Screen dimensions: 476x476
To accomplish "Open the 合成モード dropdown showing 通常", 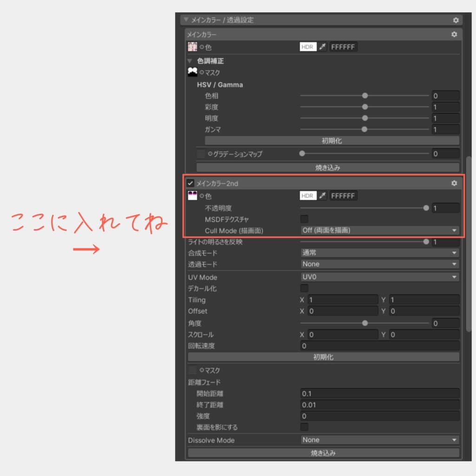I will (x=379, y=252).
